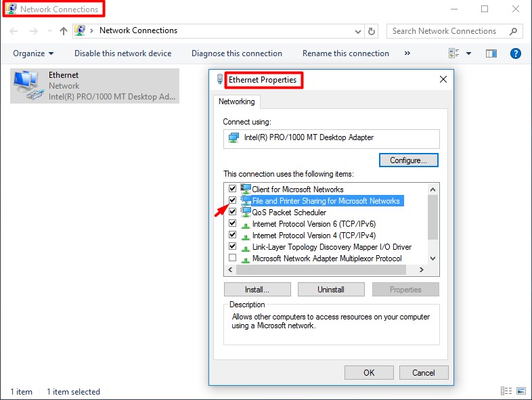Click the Change your view icon
This screenshot has height=400, width=532.
tap(454, 53)
